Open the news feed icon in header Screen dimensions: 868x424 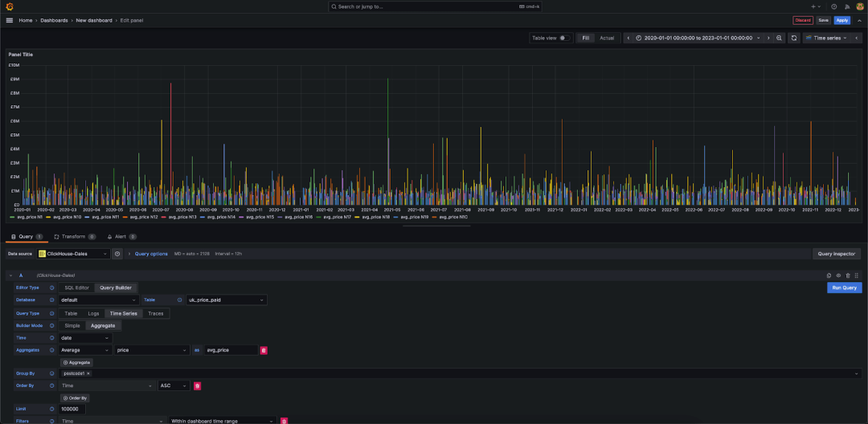click(847, 6)
